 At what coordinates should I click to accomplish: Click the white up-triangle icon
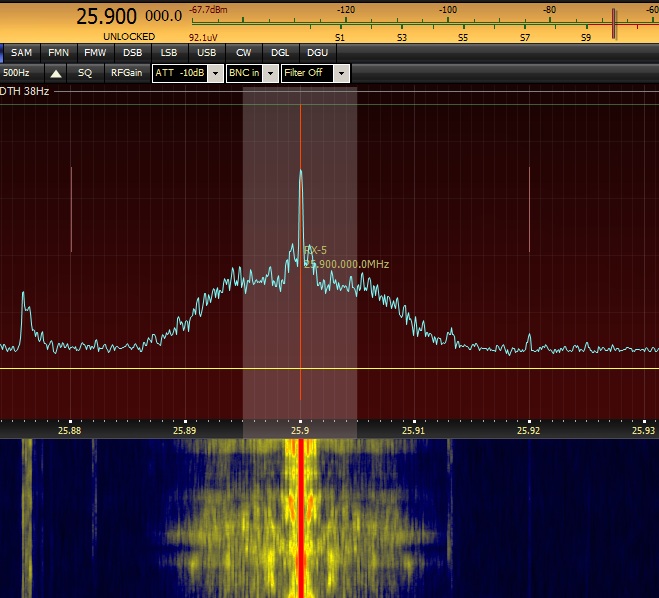pyautogui.click(x=55, y=74)
